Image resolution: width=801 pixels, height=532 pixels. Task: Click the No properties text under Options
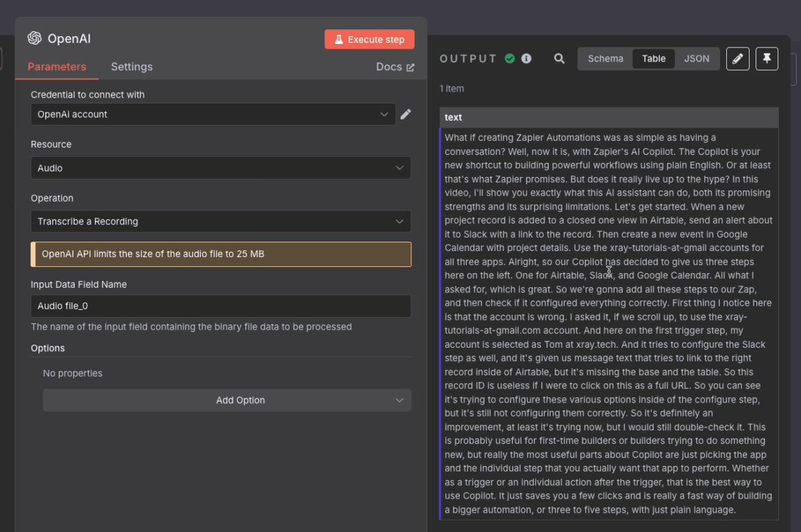[73, 373]
